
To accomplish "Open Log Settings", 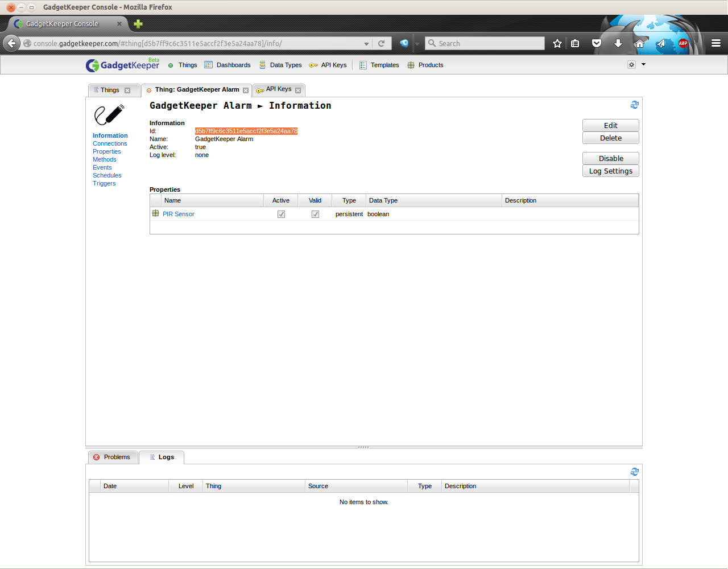I will [611, 171].
